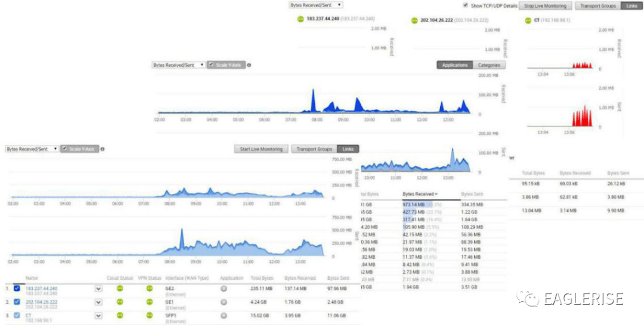This screenshot has height=325, width=644.
Task: Click green status icon beside 183.237.44.240 header
Action: coord(300,19)
